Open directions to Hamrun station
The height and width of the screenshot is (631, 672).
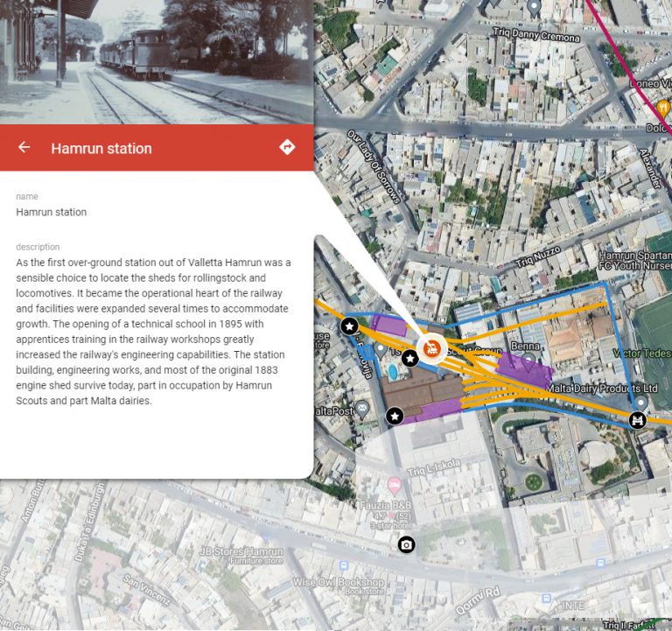287,148
